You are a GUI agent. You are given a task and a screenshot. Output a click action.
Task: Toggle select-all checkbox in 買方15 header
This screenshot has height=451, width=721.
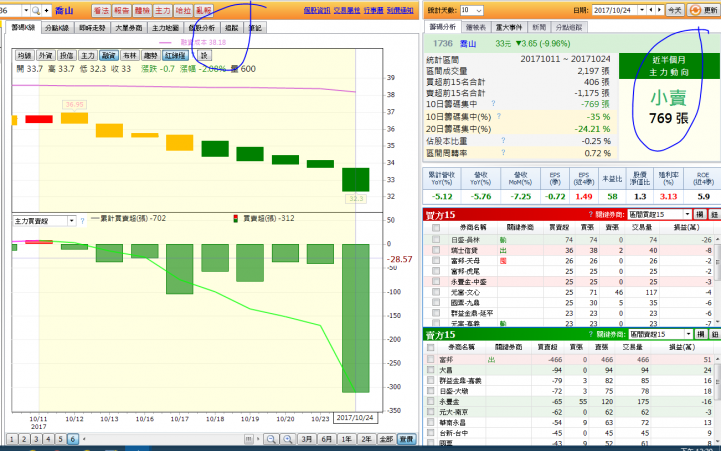(x=436, y=228)
